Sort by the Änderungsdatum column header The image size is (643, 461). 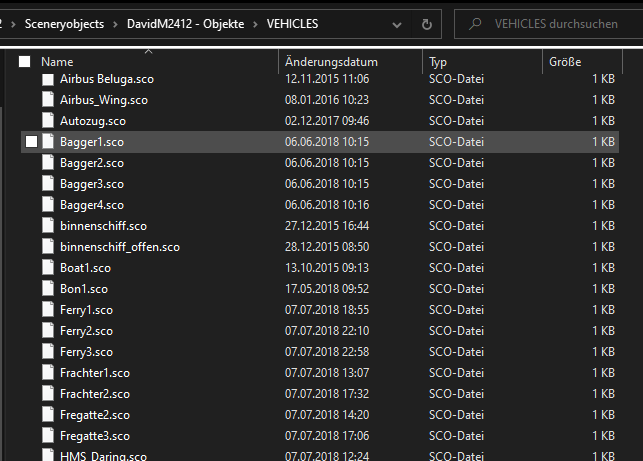[x=331, y=62]
